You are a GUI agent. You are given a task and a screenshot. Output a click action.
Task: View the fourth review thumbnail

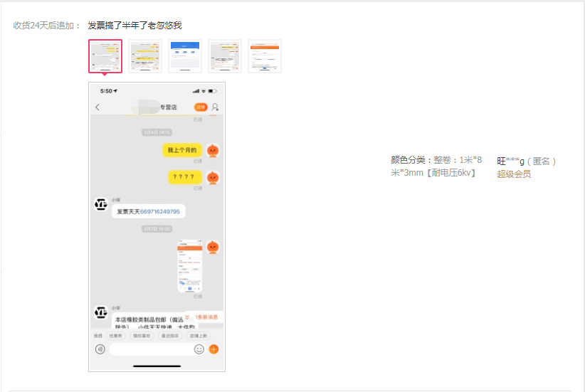point(225,56)
